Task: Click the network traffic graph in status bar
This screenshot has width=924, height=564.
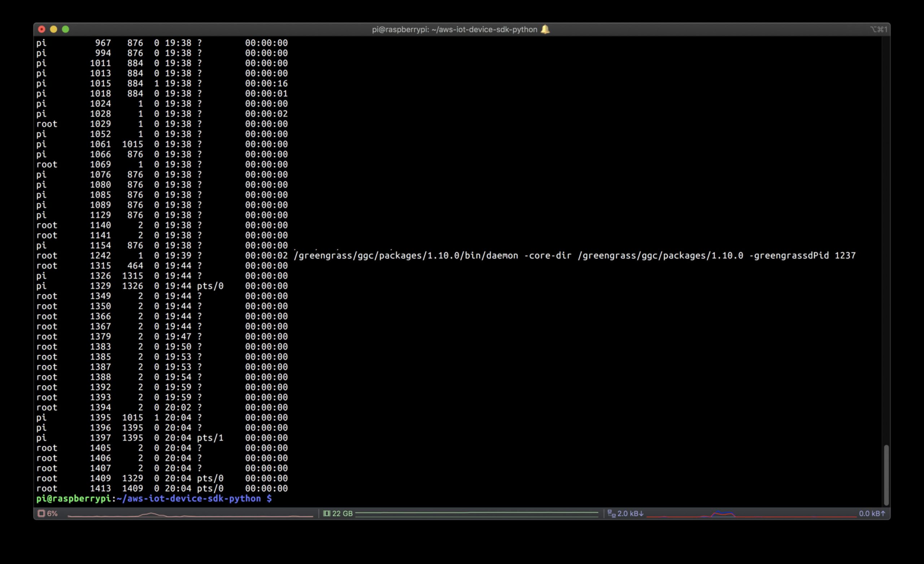Action: point(751,515)
